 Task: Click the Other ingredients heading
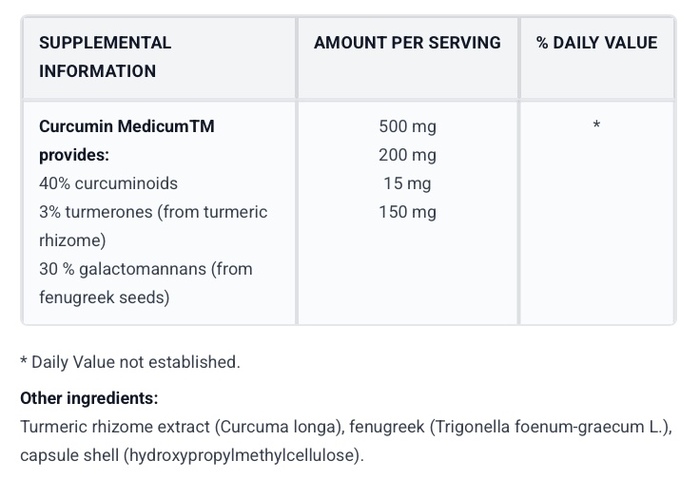click(89, 398)
